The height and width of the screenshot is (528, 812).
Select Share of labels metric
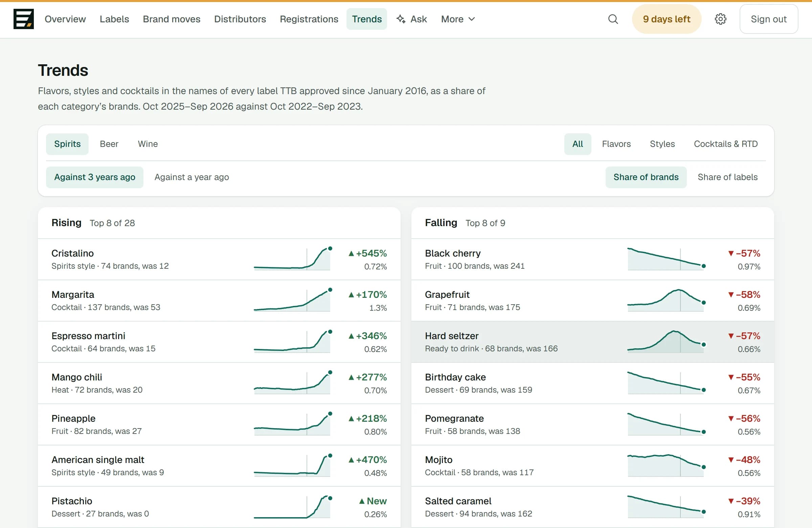click(727, 177)
